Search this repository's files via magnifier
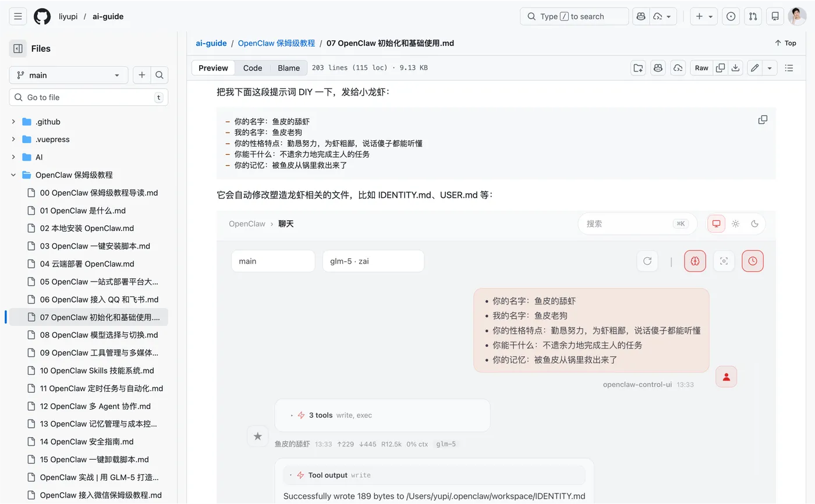The width and height of the screenshot is (815, 504). 160,75
